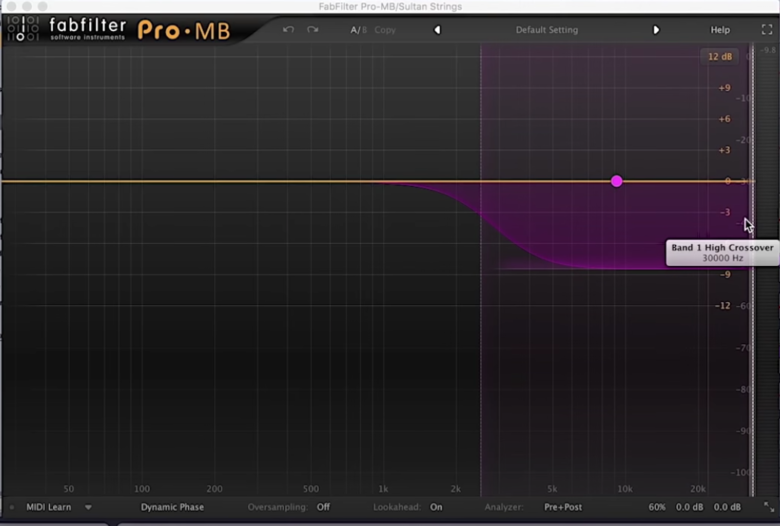Open Analyzer Pre+Post options

coord(563,507)
